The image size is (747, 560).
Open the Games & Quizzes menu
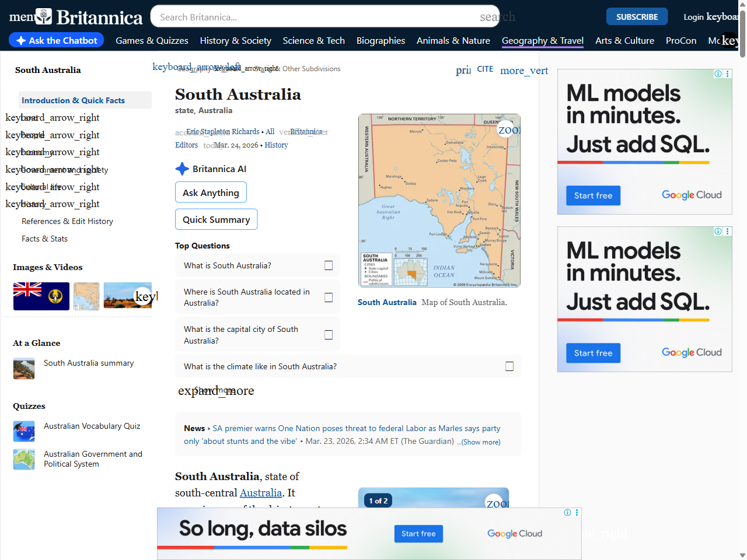coord(152,41)
